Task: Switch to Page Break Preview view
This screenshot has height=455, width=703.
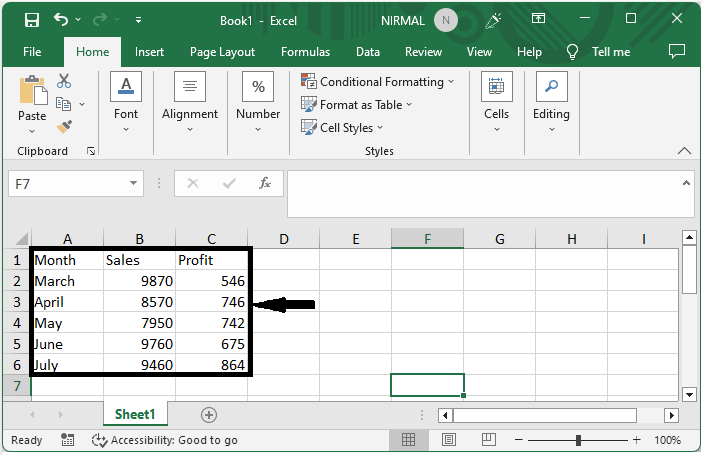Action: point(489,440)
